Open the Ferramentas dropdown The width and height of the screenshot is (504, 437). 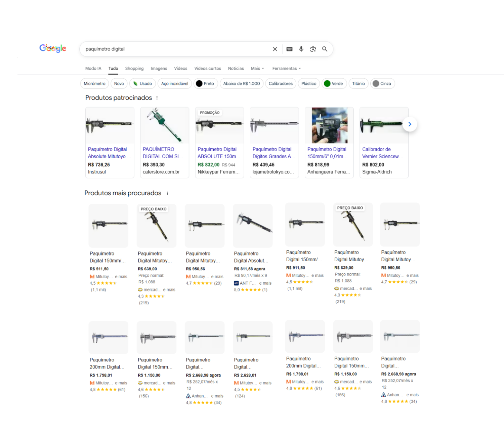286,68
